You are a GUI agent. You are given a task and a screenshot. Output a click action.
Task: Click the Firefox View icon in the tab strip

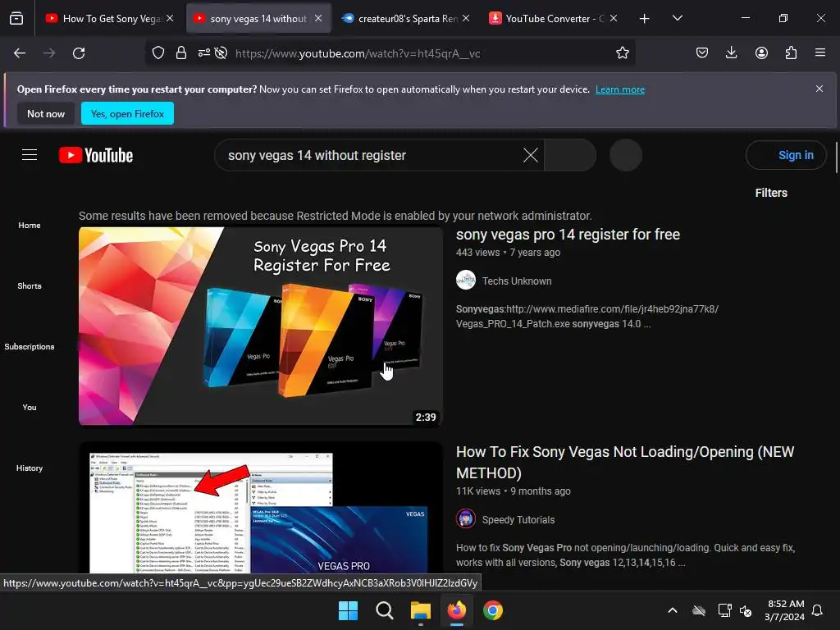click(x=16, y=18)
